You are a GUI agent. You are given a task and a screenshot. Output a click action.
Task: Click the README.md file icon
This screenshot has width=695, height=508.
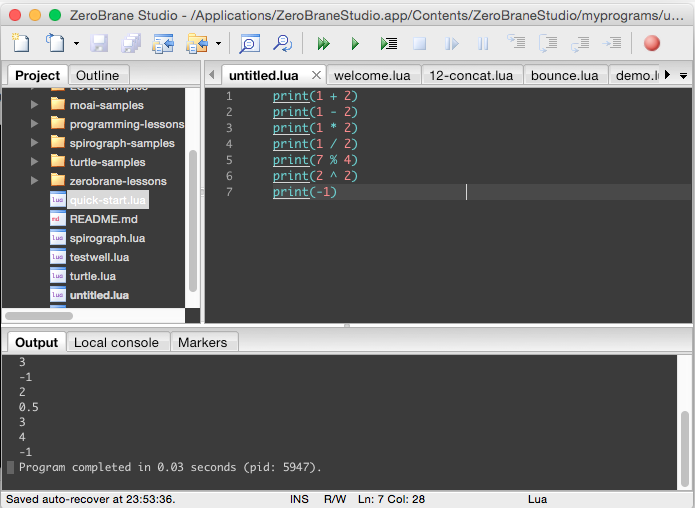tap(58, 219)
